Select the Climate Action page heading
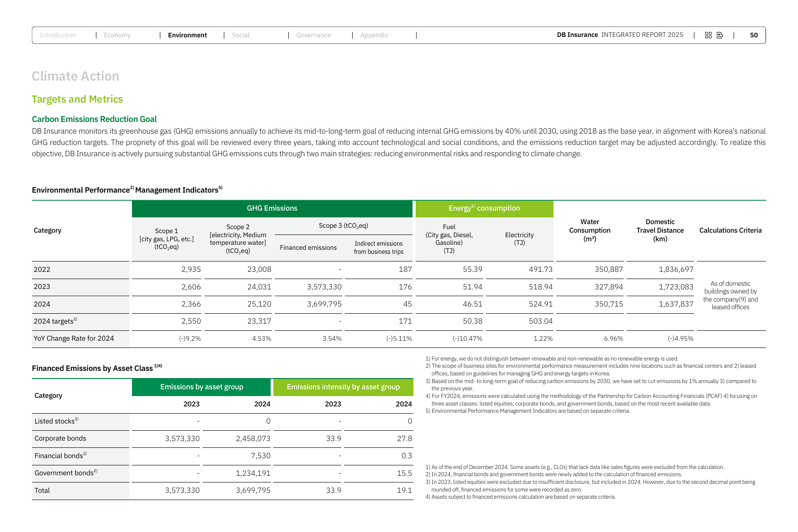The image size is (798, 532). click(75, 76)
